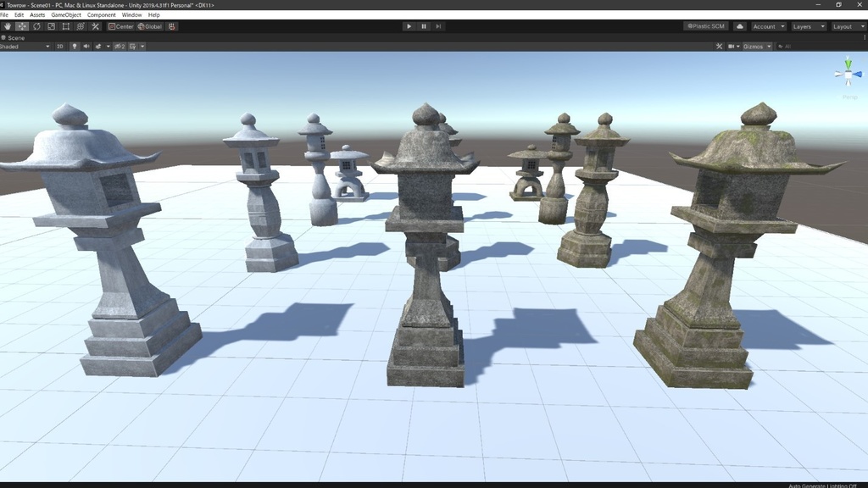Viewport: 868px width, 488px height.
Task: Start Play mode
Action: 409,26
